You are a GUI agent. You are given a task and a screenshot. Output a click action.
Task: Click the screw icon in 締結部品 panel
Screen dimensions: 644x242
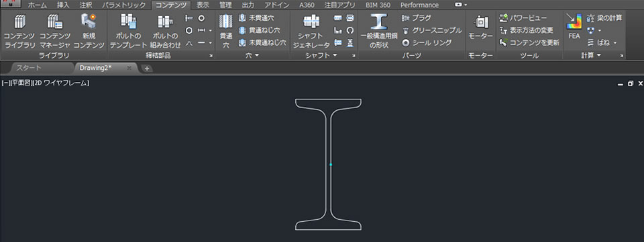(x=189, y=18)
